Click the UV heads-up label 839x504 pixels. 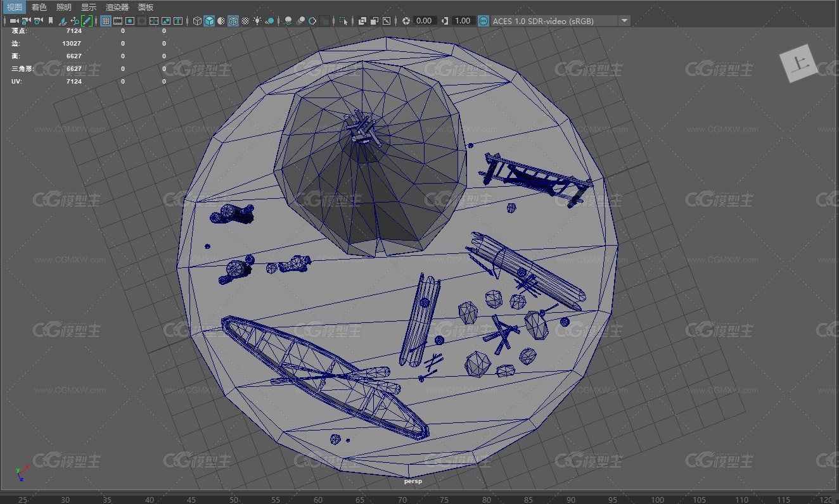[16, 81]
